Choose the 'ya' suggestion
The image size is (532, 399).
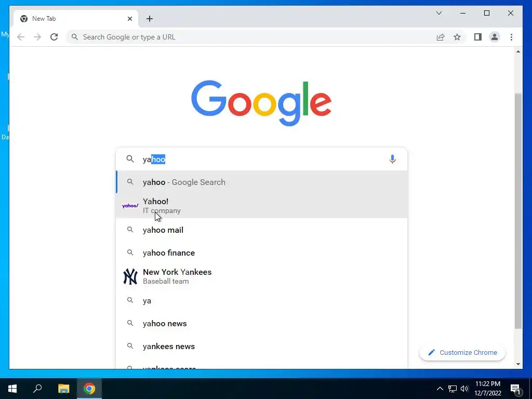point(262,301)
